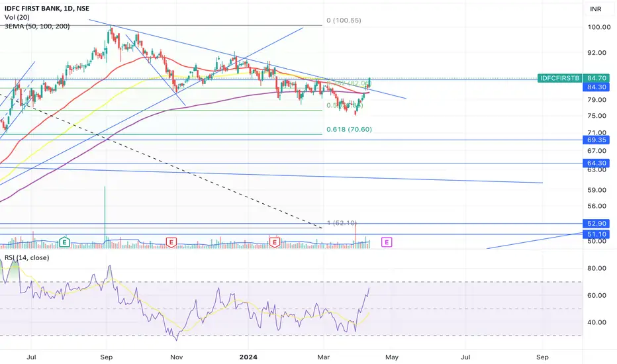
Task: Click the Mar label on time axis
Action: [x=324, y=357]
